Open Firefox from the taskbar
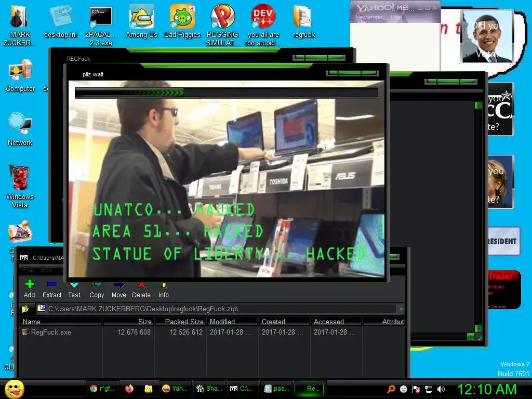Screen dimensions: 532x399 click(129, 389)
